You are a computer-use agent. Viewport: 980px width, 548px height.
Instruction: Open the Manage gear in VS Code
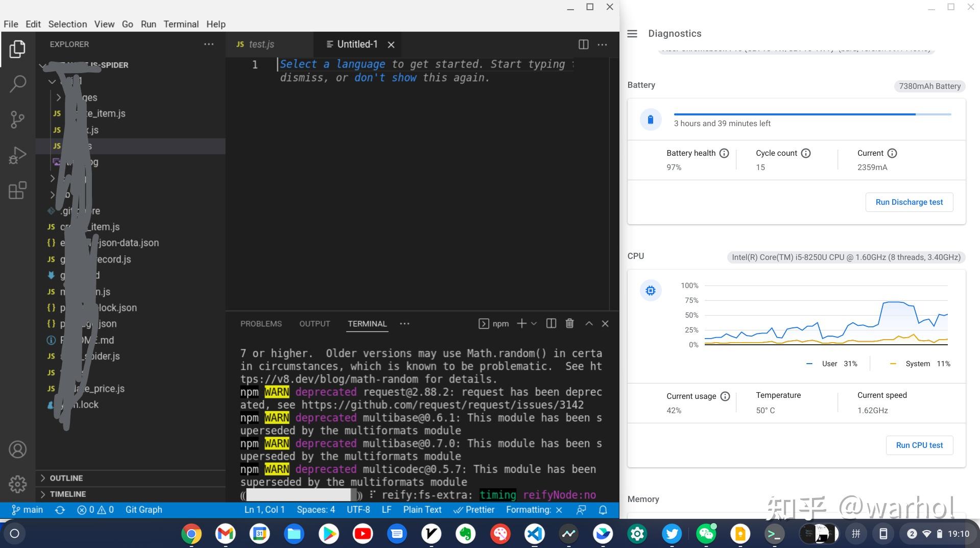(x=17, y=484)
